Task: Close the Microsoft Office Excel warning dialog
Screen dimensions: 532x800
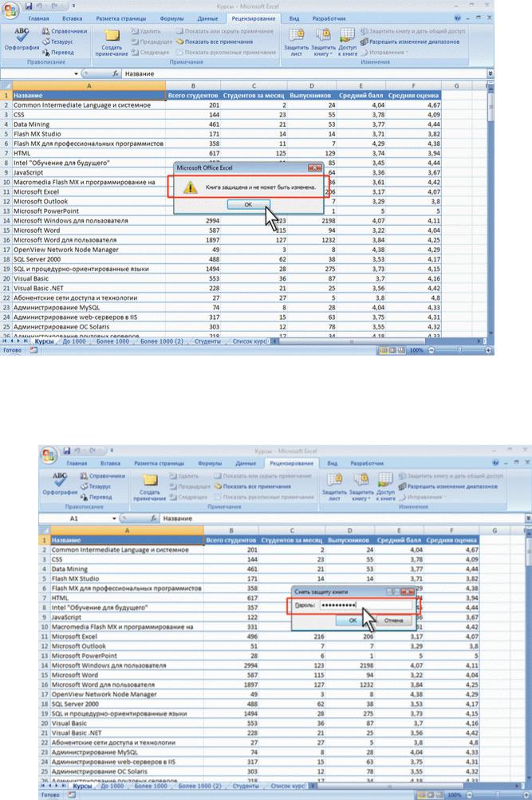Action: pos(315,167)
